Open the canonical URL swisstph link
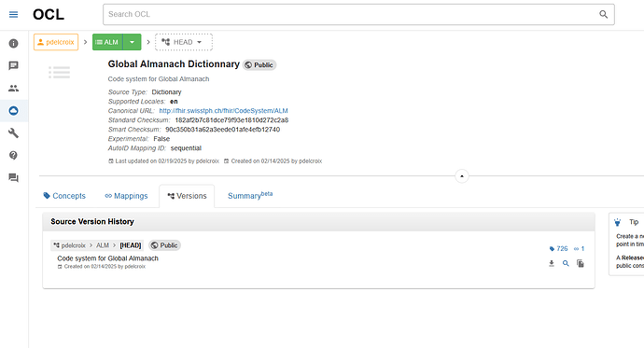 (x=223, y=111)
